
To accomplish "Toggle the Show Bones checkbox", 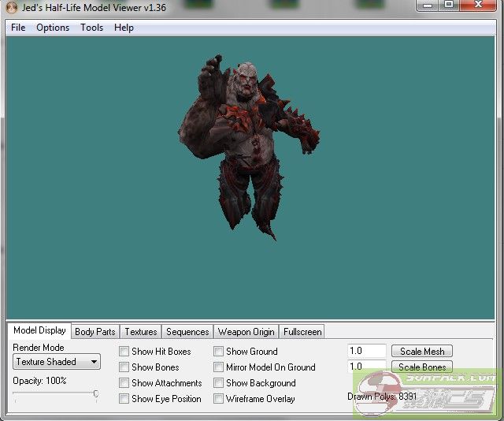I will [124, 367].
